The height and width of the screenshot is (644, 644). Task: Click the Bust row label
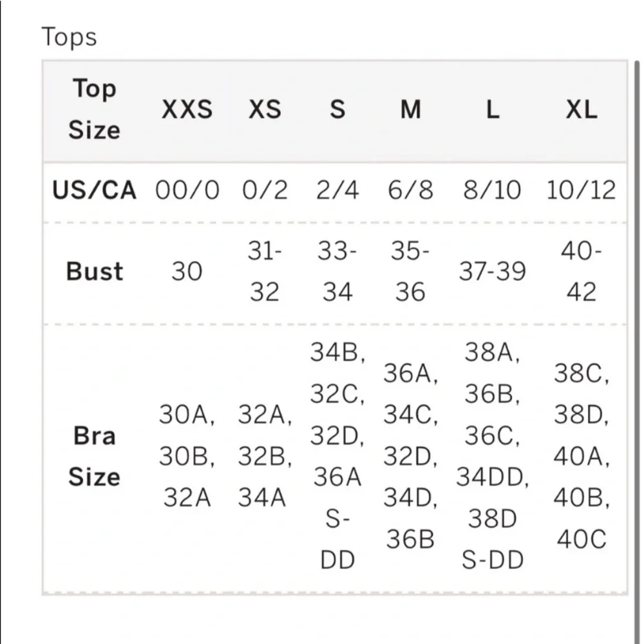point(94,272)
